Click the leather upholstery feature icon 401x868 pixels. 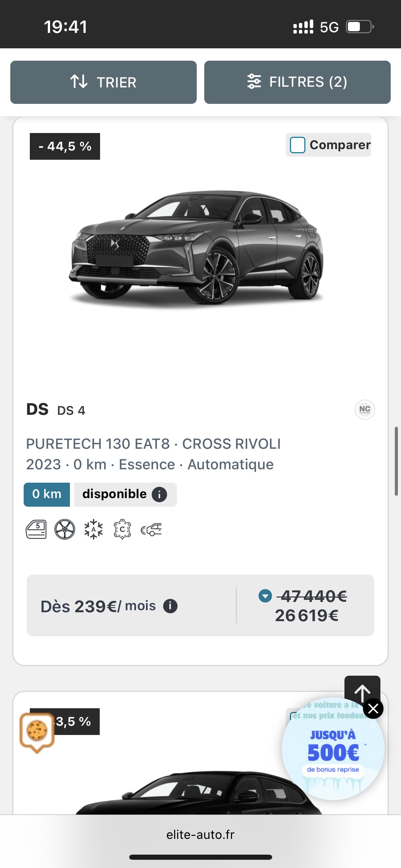[122, 529]
